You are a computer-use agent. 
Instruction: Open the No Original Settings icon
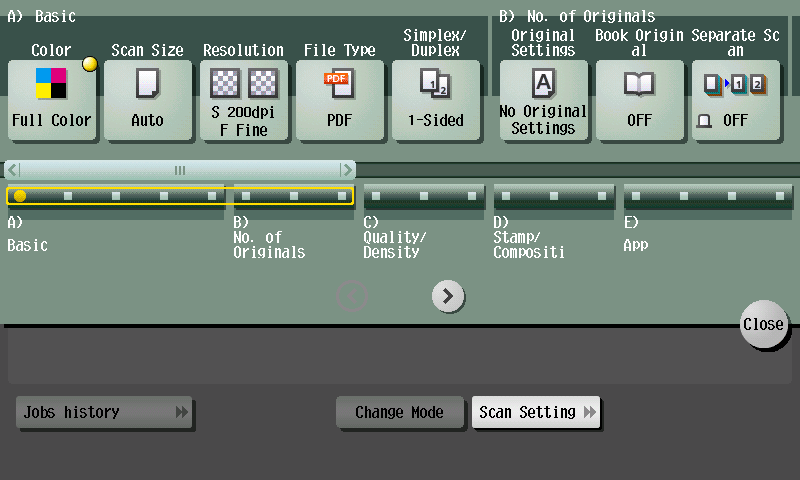pos(543,100)
